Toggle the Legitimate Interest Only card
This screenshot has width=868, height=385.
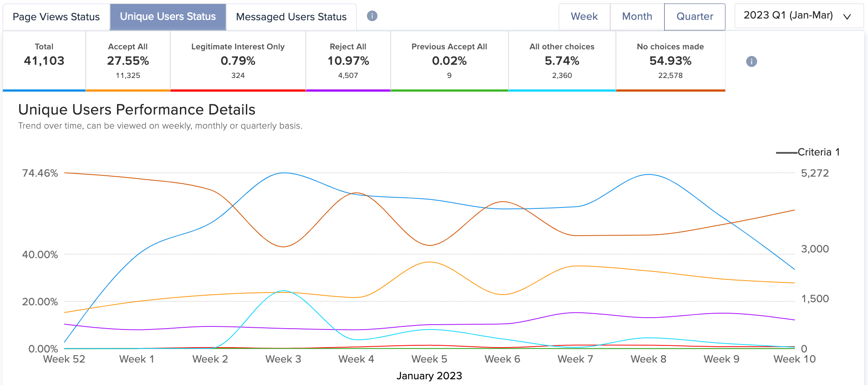238,61
